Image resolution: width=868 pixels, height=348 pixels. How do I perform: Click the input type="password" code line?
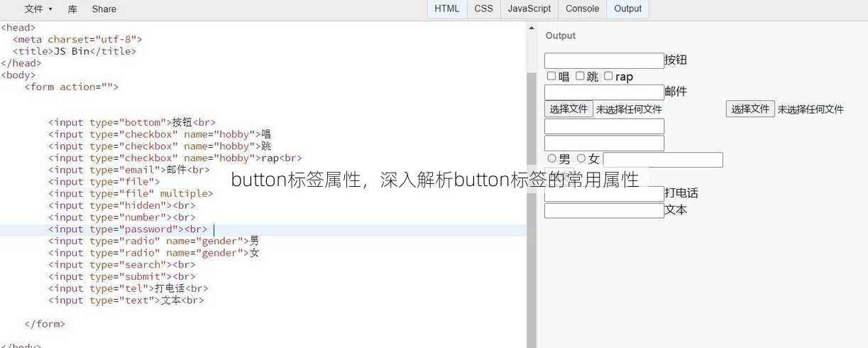pyautogui.click(x=128, y=229)
